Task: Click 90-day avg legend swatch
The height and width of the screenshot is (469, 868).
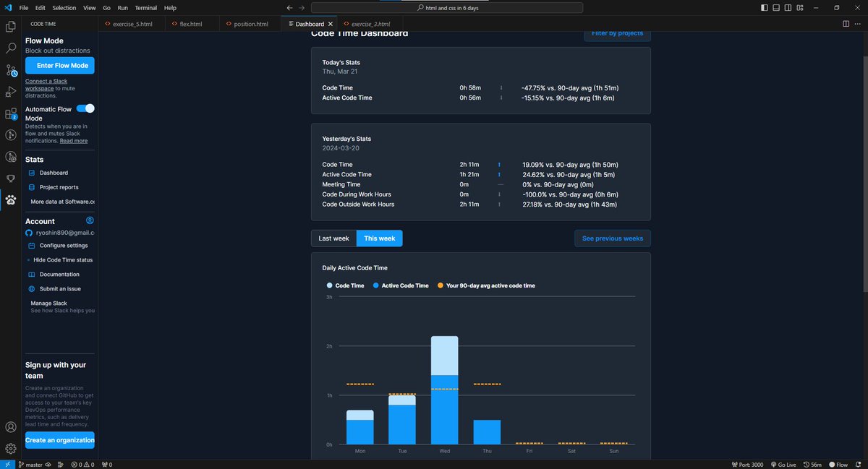Action: tap(441, 285)
